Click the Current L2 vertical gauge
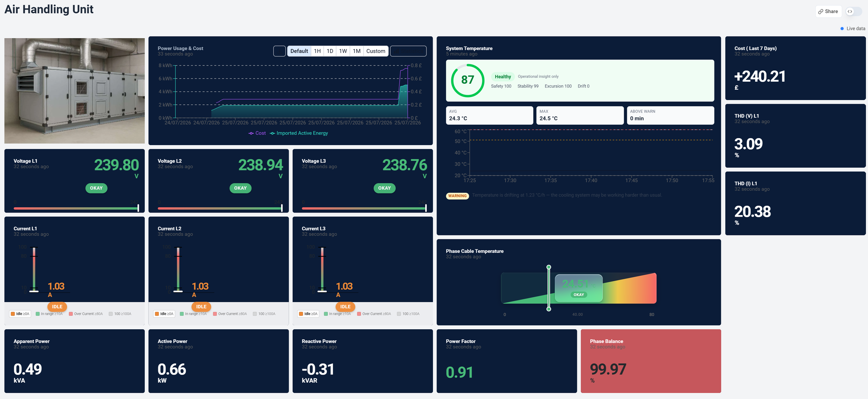Image resolution: width=868 pixels, height=399 pixels. 178,269
